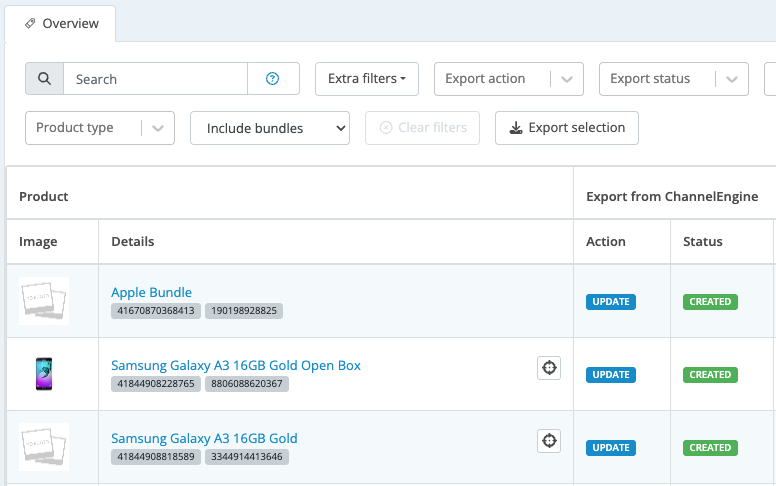Click UPDATE badge in Apple Bundle row

point(611,302)
